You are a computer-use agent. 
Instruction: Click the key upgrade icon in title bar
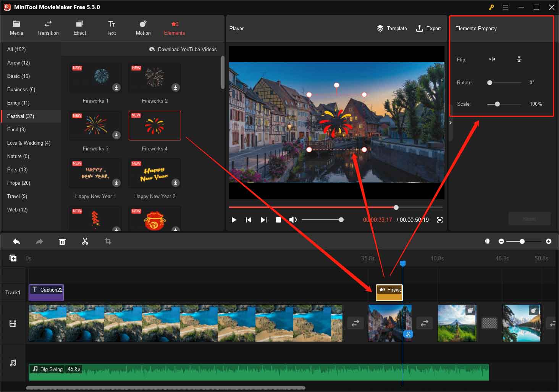[x=491, y=7]
